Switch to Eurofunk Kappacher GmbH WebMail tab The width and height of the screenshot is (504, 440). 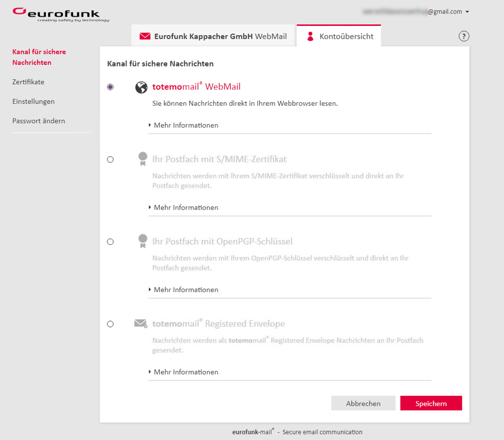213,36
